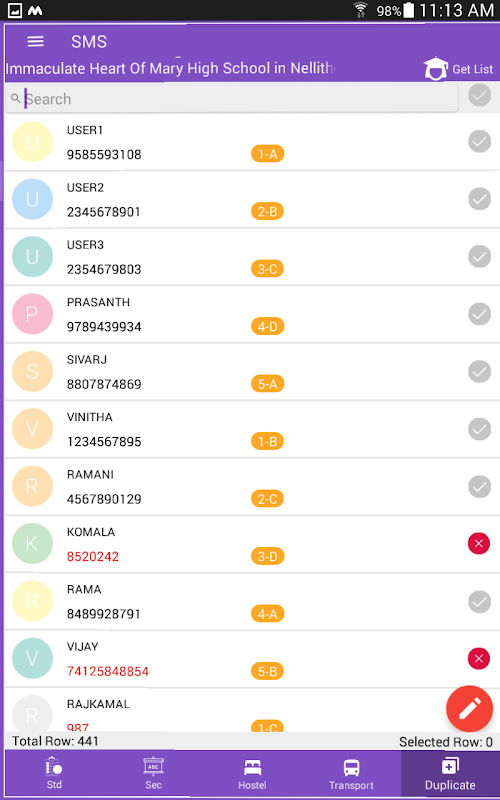This screenshot has width=500, height=800.
Task: Open the Hostel tab
Action: 252,773
